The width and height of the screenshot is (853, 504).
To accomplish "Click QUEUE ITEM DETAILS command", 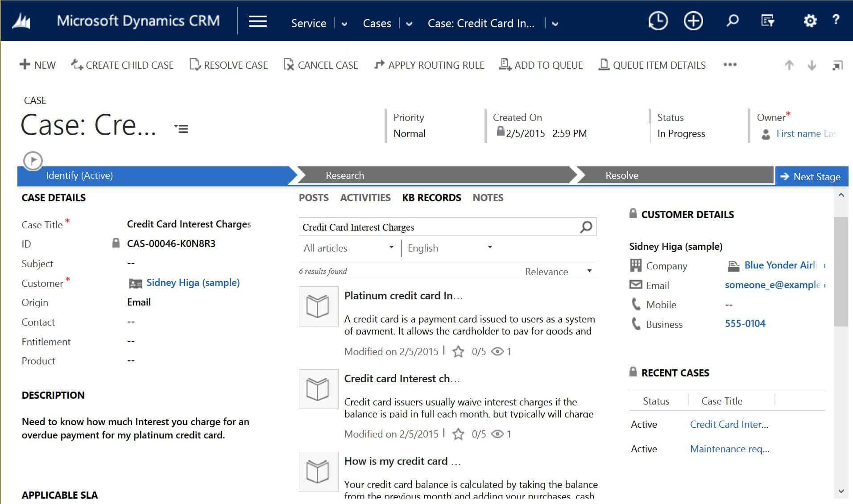I will tap(652, 65).
